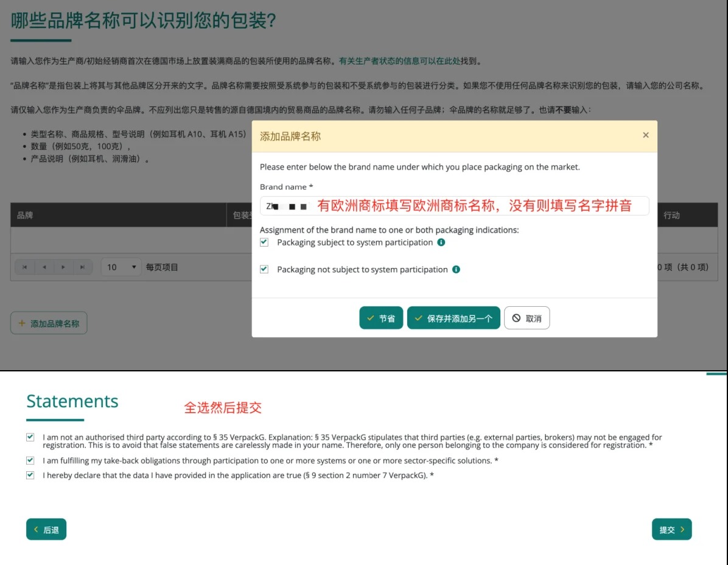Click the 添加品牌名称 add button
The image size is (728, 565).
tap(49, 323)
